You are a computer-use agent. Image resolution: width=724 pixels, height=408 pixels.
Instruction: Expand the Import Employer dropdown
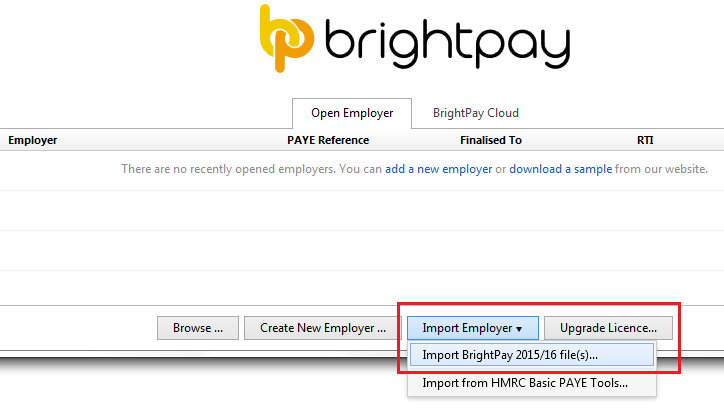[472, 328]
